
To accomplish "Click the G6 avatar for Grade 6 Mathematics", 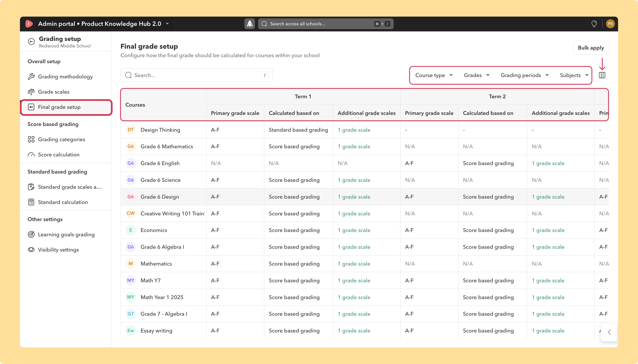I will [131, 147].
